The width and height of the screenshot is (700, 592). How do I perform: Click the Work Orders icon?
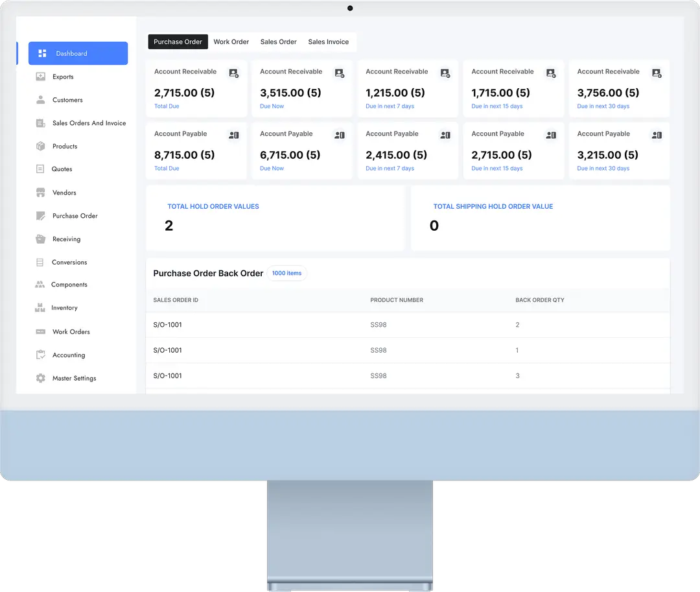(x=40, y=331)
